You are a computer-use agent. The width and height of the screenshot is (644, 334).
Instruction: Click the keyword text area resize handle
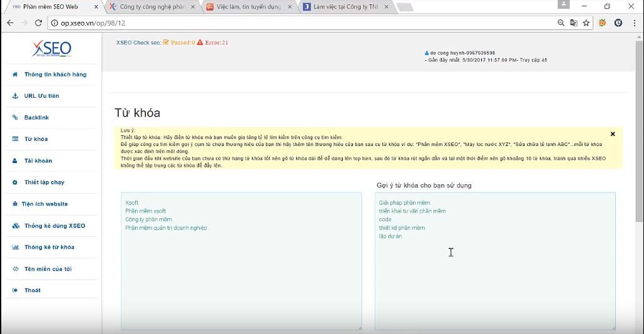[x=360, y=328]
